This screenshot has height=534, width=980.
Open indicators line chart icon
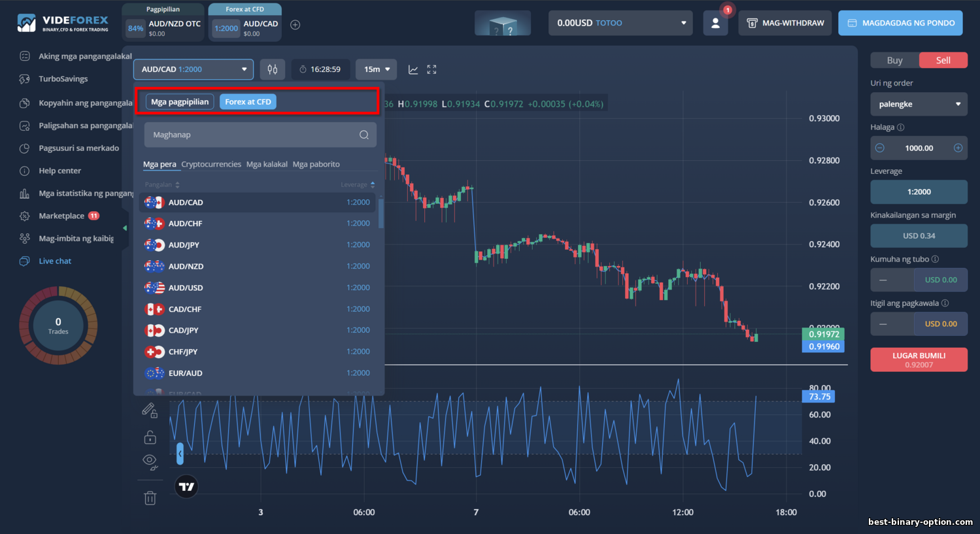[413, 69]
